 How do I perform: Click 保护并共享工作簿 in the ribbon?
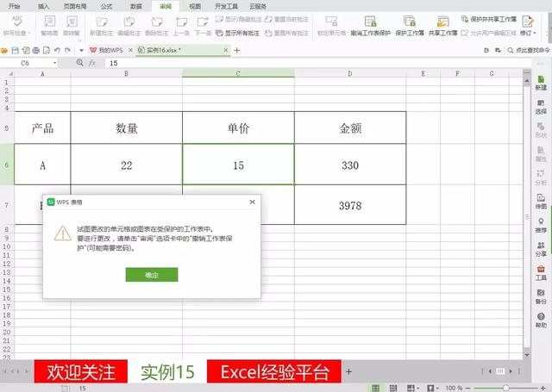[489, 19]
